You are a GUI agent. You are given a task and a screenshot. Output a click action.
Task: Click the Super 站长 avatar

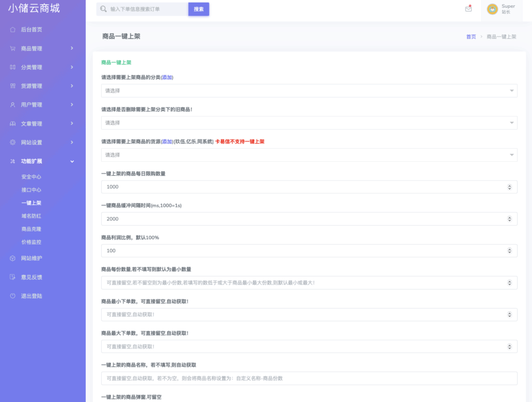[491, 9]
